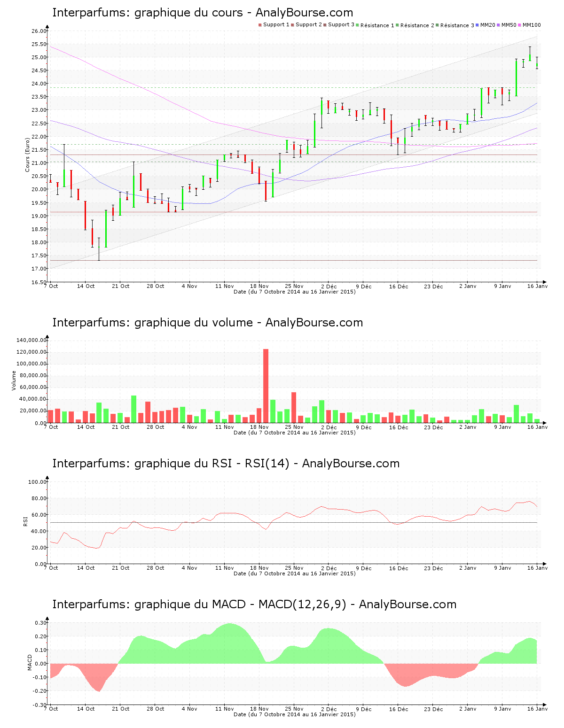Click the date range caption under price chart
The width and height of the screenshot is (564, 728).
[x=295, y=292]
